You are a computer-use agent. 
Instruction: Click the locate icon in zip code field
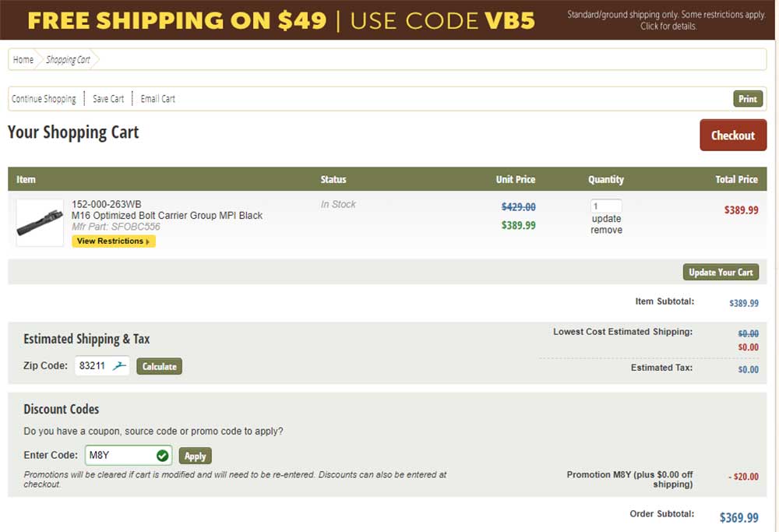pyautogui.click(x=119, y=366)
